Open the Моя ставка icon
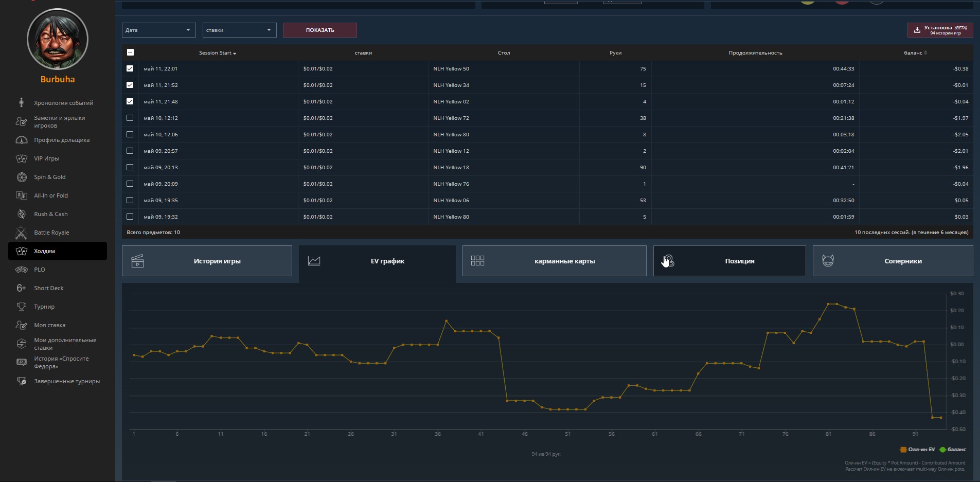 (21, 325)
